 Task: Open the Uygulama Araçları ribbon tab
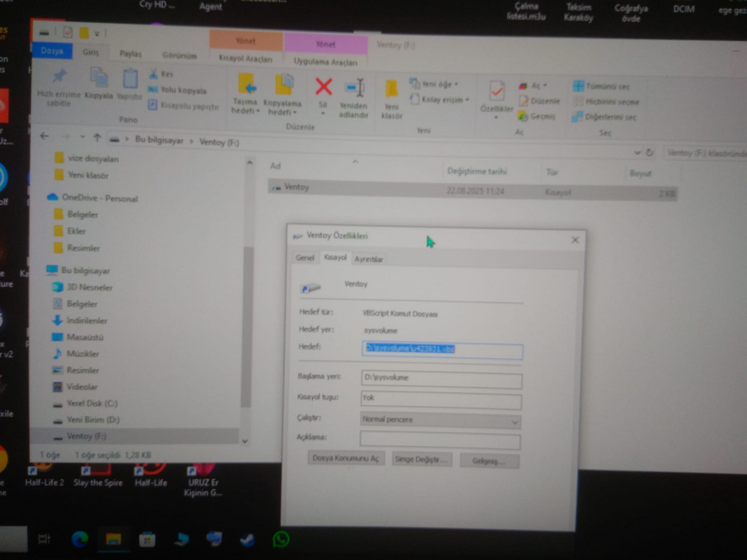(x=325, y=62)
